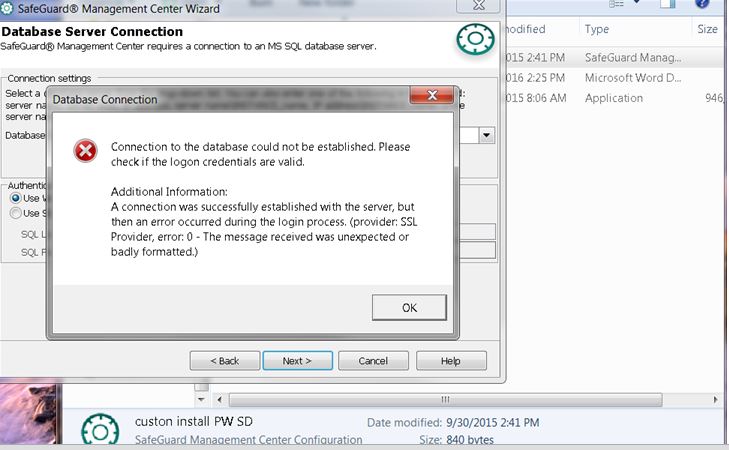Close the Database Connection error dialog
Image resolution: width=729 pixels, height=450 pixels.
tap(432, 95)
